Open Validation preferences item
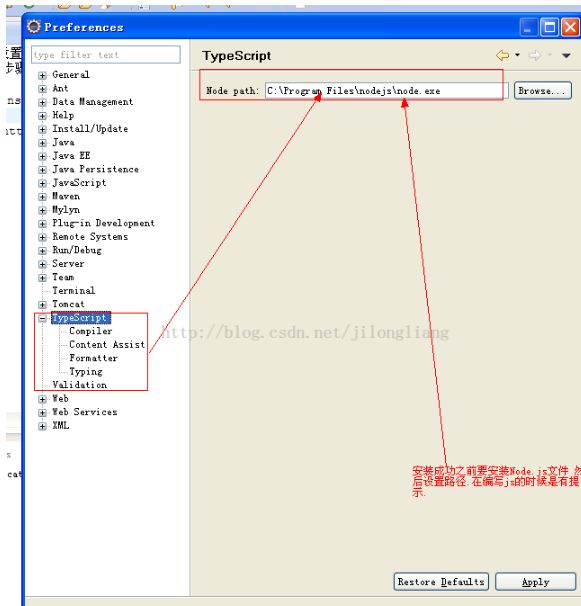The width and height of the screenshot is (581, 606). tap(80, 385)
